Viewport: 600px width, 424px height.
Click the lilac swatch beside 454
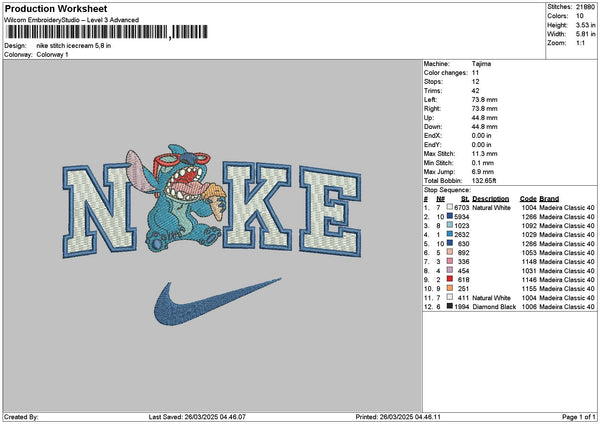click(450, 270)
